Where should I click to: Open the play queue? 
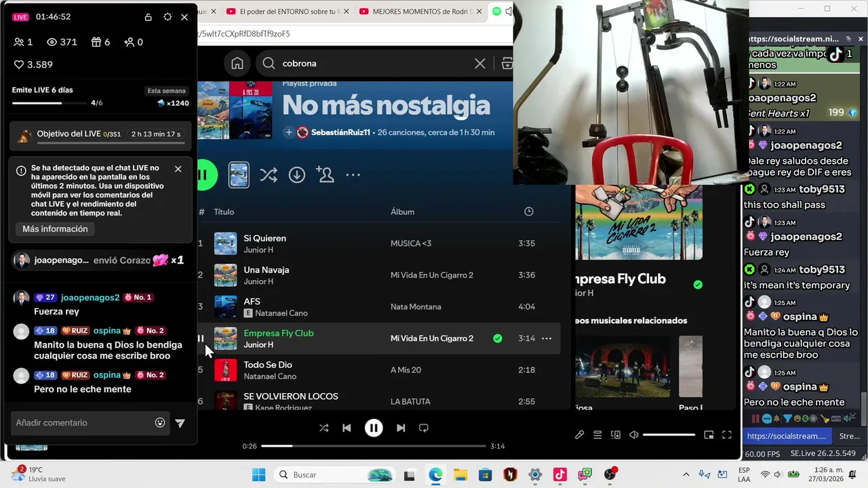pyautogui.click(x=597, y=435)
